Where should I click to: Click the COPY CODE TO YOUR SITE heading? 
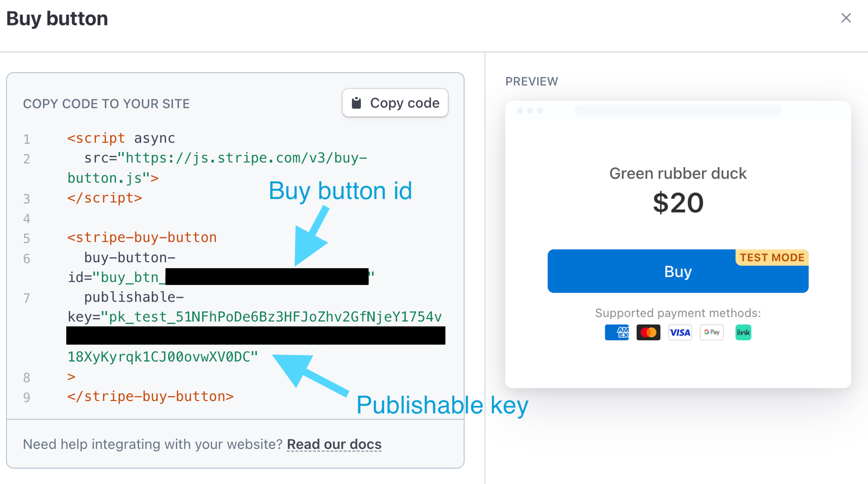click(x=106, y=104)
